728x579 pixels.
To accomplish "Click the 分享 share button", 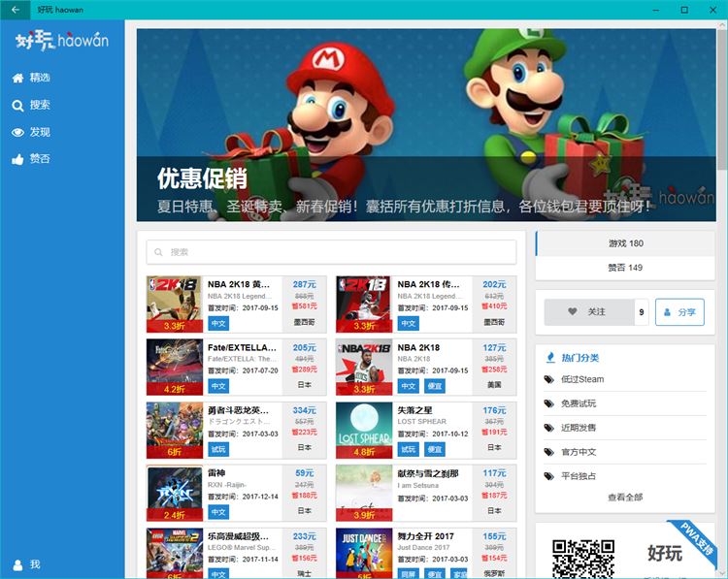I will pos(679,312).
